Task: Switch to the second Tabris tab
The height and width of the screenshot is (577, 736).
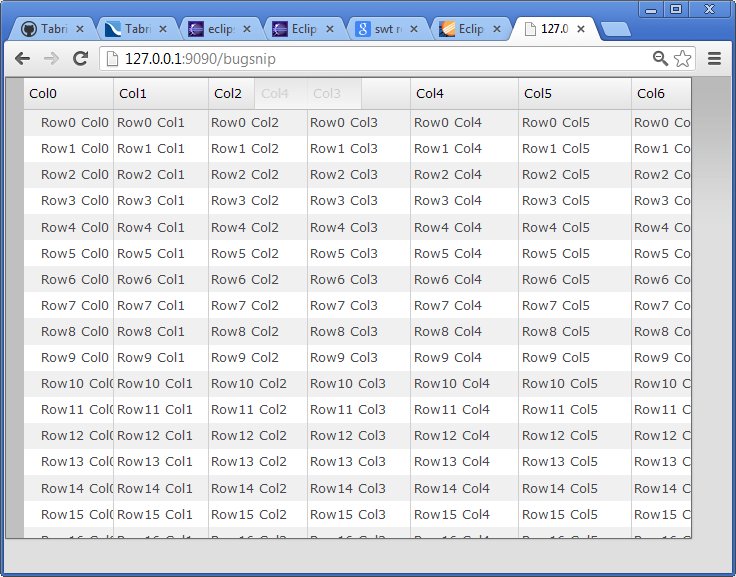Action: pos(137,30)
